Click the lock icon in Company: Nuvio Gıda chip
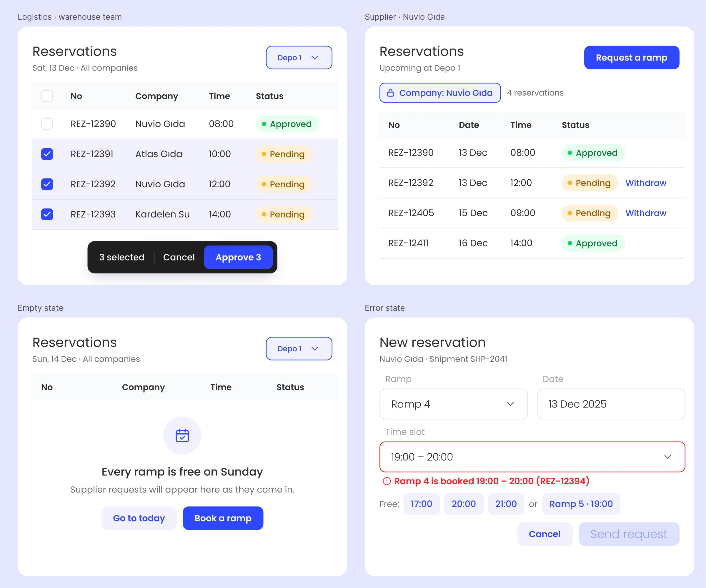Screen dimensions: 706x588 (390, 93)
